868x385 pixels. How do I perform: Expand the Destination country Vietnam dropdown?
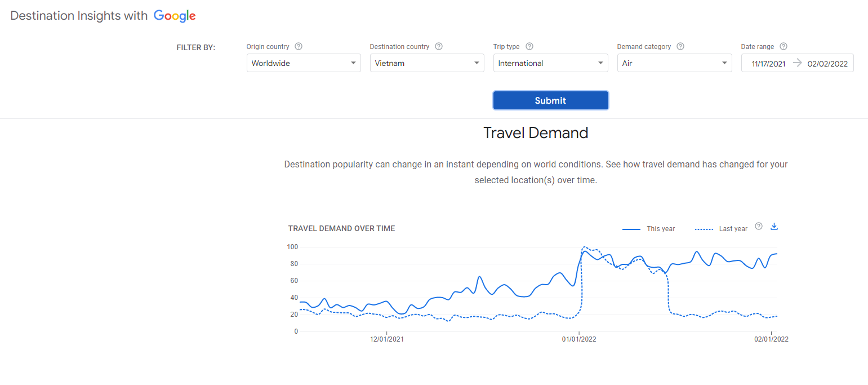pos(427,63)
